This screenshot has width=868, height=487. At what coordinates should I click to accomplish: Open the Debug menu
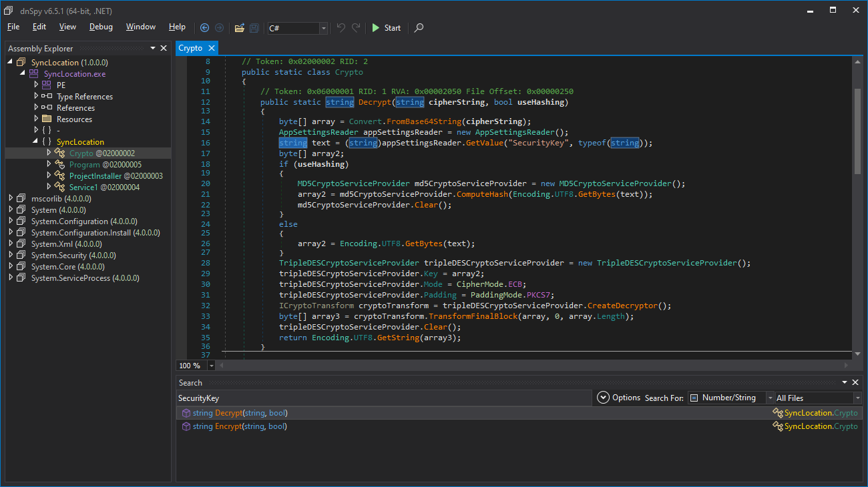pos(101,27)
